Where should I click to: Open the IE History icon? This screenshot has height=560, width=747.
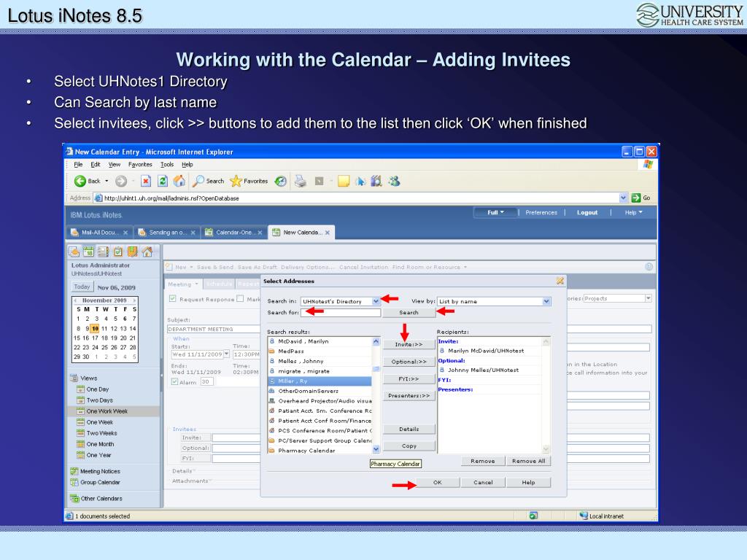[281, 181]
